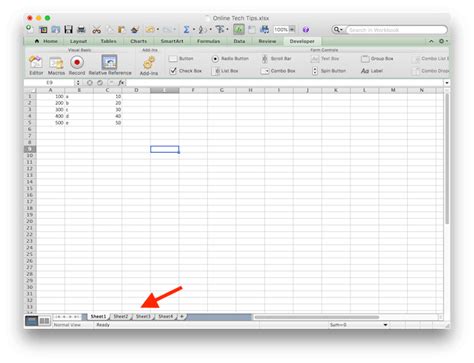Screen dimensions: 474x363
Task: Open the Macros dialog
Action: tap(56, 65)
